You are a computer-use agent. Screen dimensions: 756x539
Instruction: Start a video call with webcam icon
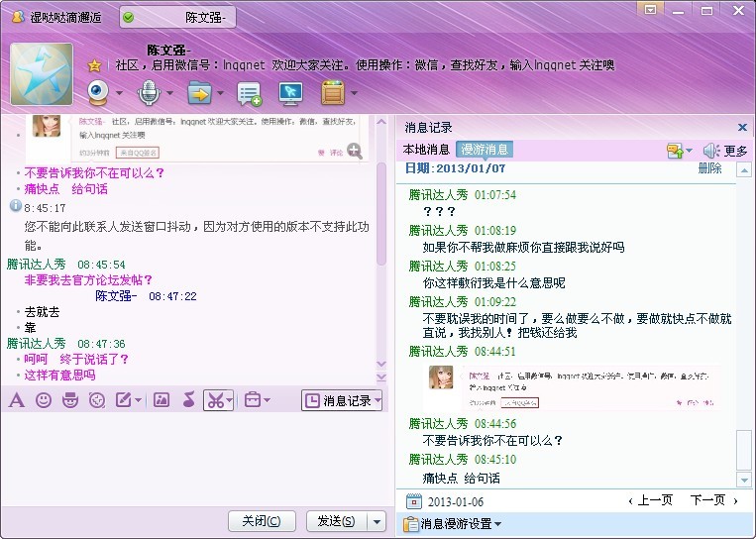pyautogui.click(x=98, y=92)
